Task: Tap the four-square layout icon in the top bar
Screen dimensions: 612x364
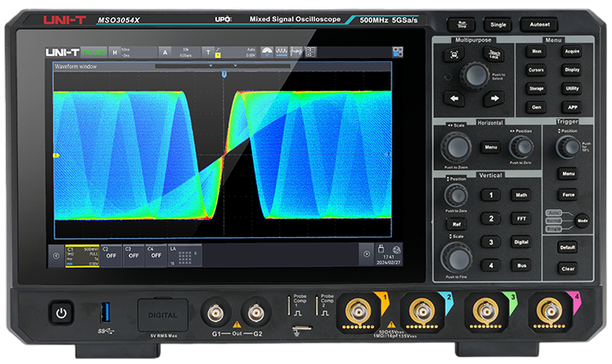Action: [311, 52]
